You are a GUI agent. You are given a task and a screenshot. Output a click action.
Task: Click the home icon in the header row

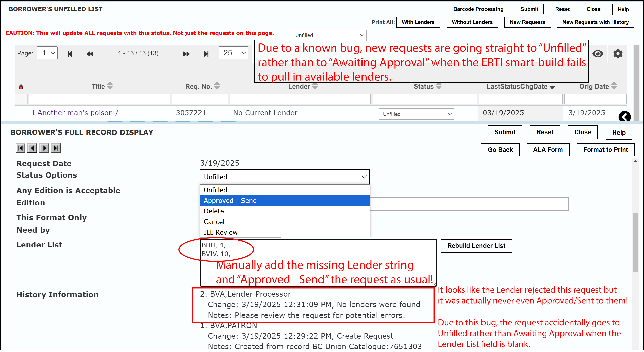(x=21, y=87)
